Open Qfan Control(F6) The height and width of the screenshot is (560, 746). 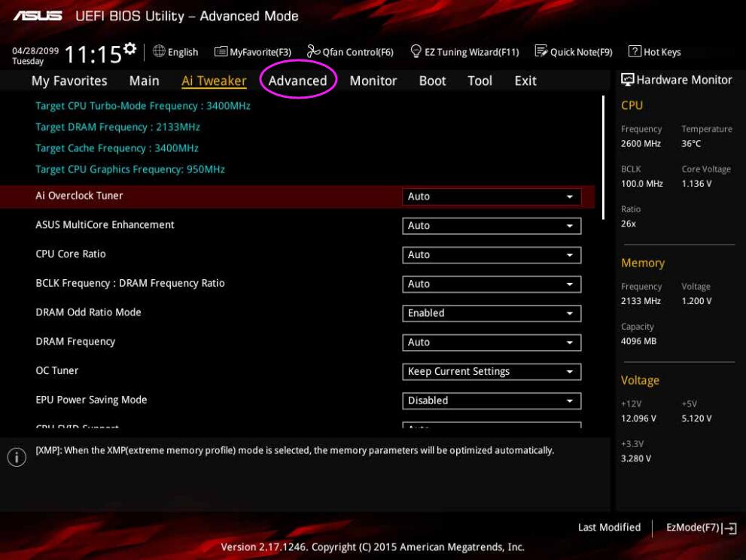351,51
